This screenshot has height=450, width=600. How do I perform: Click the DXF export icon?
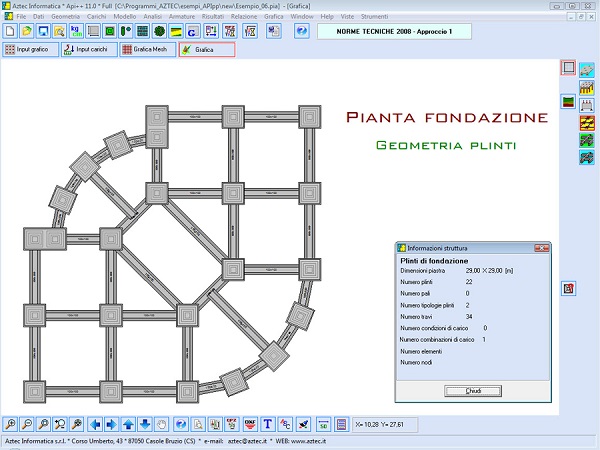click(x=250, y=423)
